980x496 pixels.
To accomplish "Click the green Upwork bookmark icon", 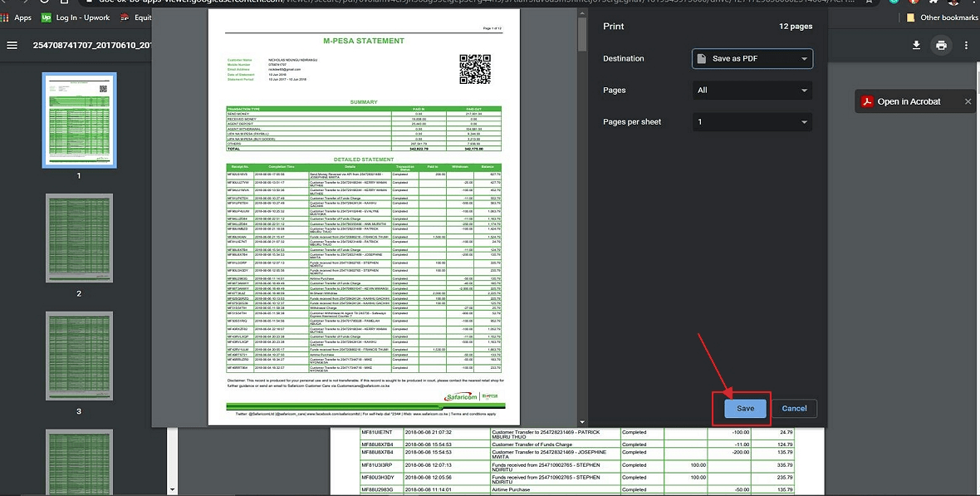I will click(x=47, y=17).
